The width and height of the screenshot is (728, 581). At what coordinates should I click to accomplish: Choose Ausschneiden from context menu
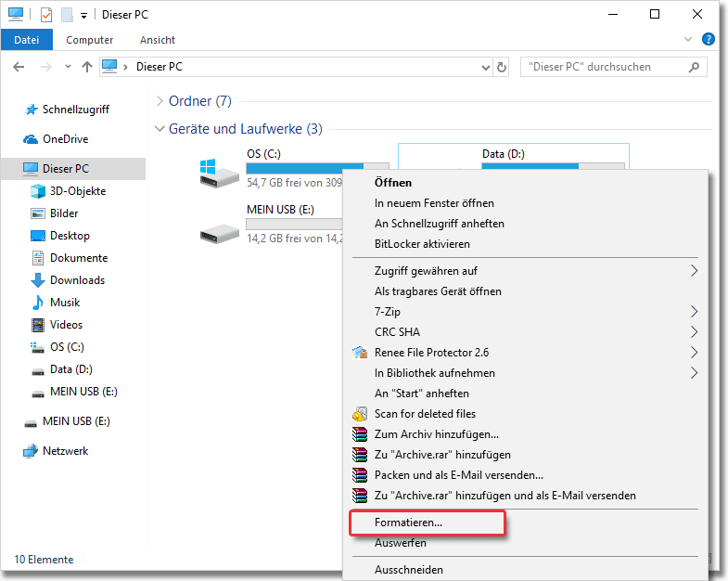tap(525, 570)
